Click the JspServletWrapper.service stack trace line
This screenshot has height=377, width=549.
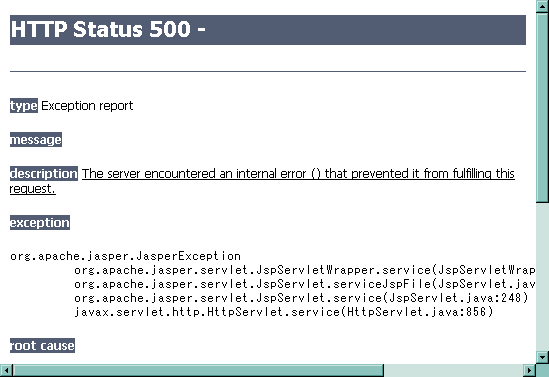(x=305, y=270)
